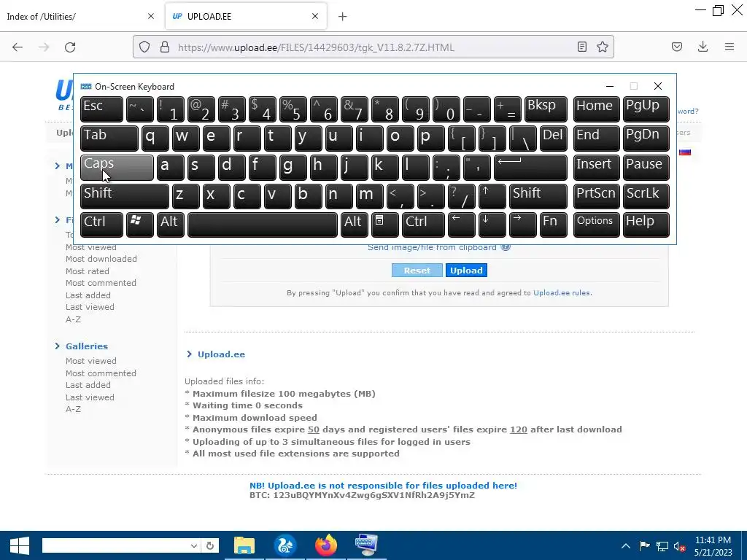Switch language with the Russian flag icon
The width and height of the screenshot is (747, 560).
click(x=684, y=152)
